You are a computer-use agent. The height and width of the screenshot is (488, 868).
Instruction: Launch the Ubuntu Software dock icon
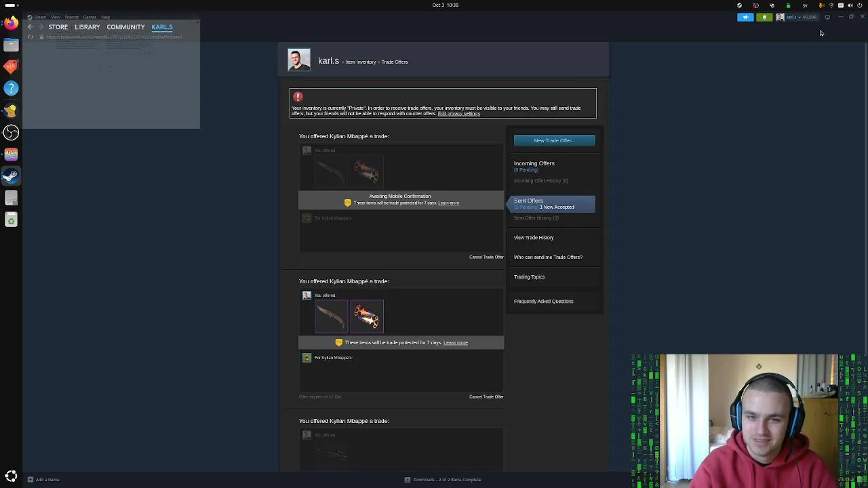click(11, 66)
